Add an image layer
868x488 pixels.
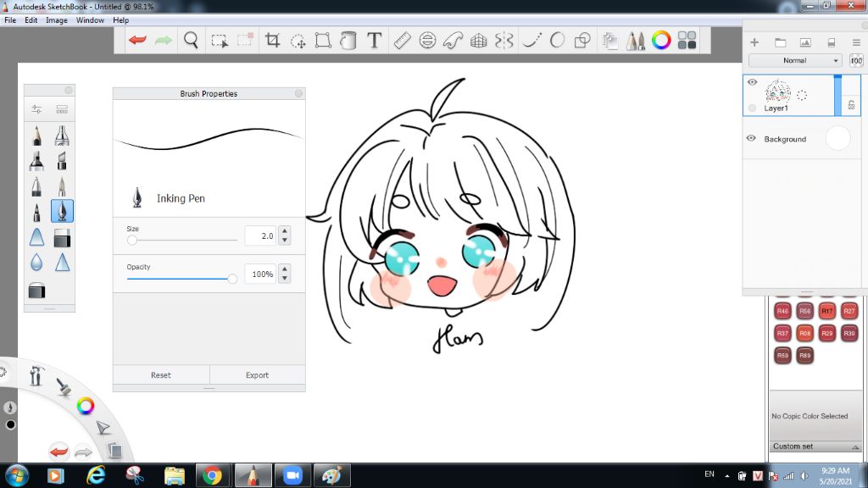coord(805,42)
